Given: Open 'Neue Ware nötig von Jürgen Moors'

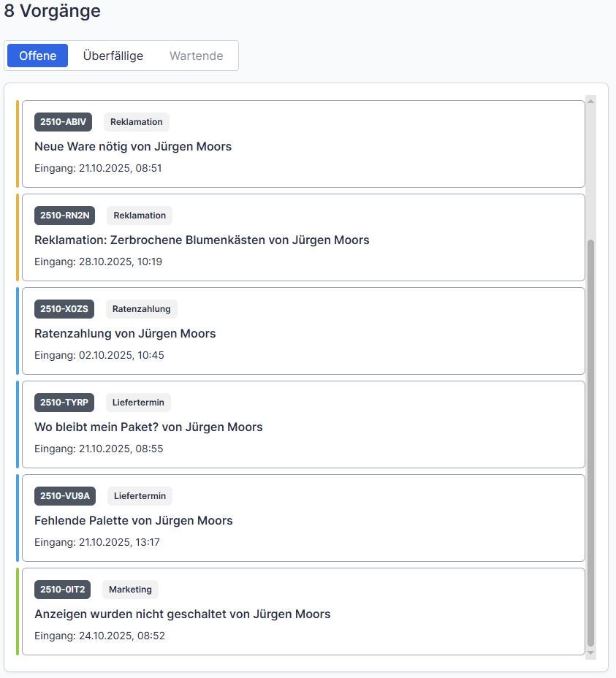Looking at the screenshot, I should [133, 146].
